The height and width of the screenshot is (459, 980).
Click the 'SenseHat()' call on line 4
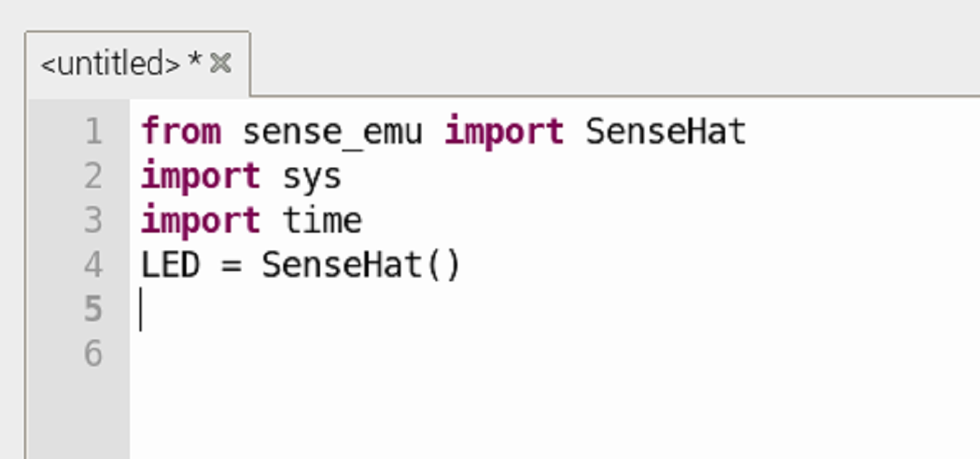tap(361, 265)
